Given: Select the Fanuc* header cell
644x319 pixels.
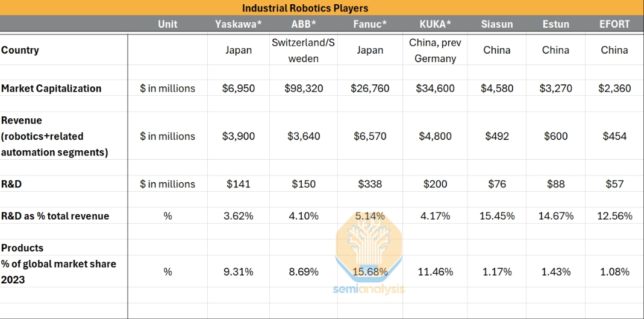Looking at the screenshot, I should coord(370,24).
